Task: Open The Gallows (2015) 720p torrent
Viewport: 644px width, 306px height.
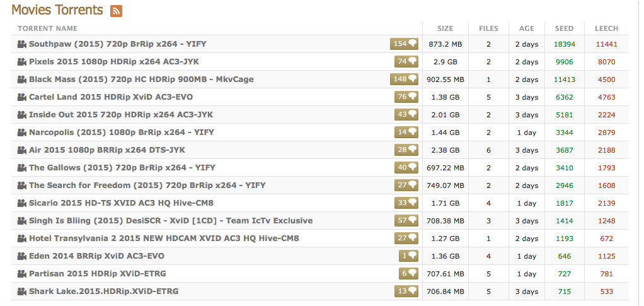Action: point(122,168)
